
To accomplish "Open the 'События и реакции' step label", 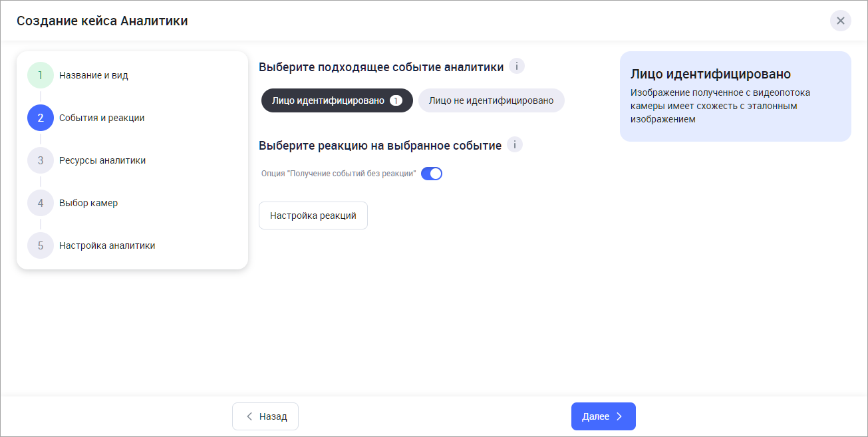I will tap(102, 118).
